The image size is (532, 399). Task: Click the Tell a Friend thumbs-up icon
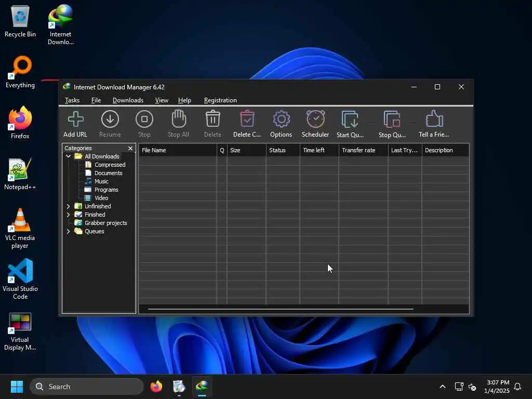pyautogui.click(x=434, y=119)
